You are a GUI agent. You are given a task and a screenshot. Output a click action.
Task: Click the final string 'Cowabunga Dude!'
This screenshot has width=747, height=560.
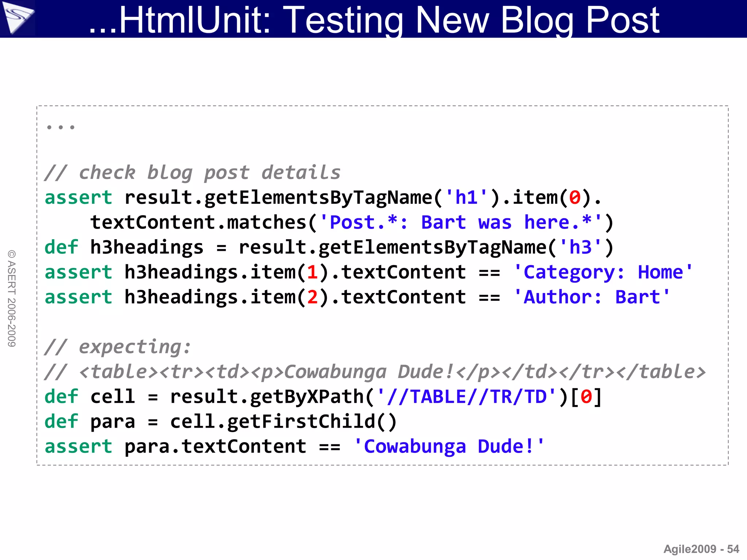pos(449,447)
